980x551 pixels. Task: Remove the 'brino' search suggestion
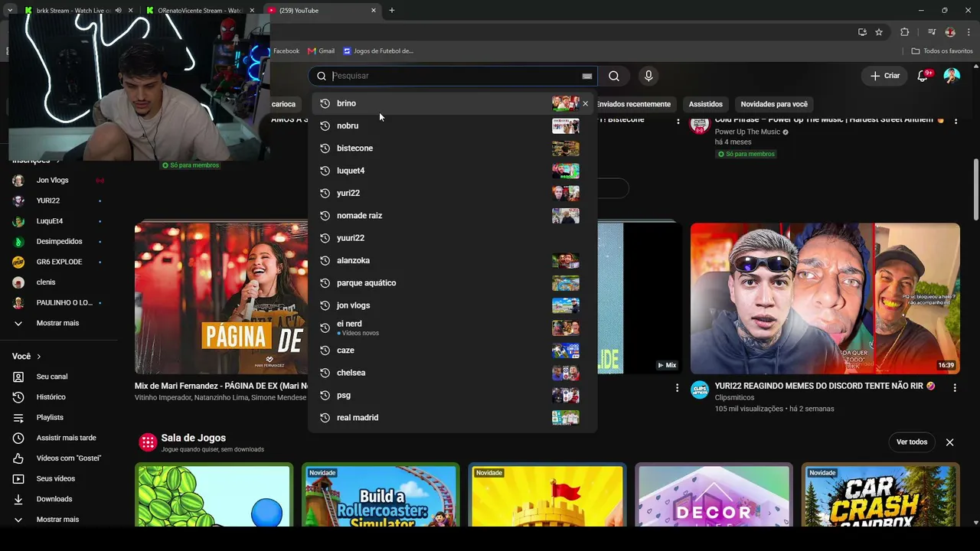(x=586, y=103)
